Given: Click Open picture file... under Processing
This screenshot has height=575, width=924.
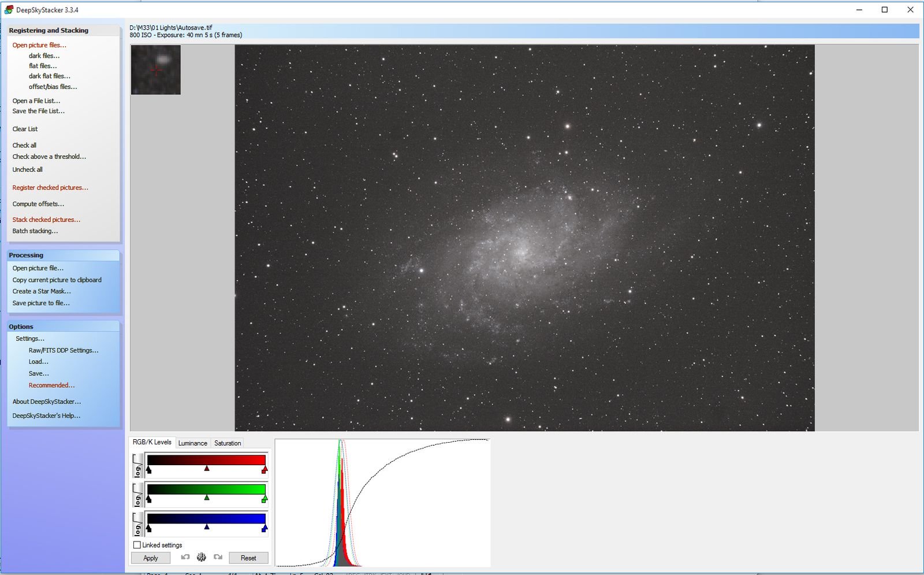Looking at the screenshot, I should tap(38, 268).
